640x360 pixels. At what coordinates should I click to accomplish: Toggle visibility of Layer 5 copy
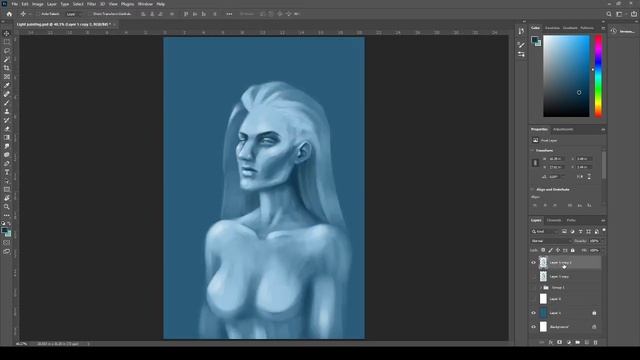tap(533, 276)
